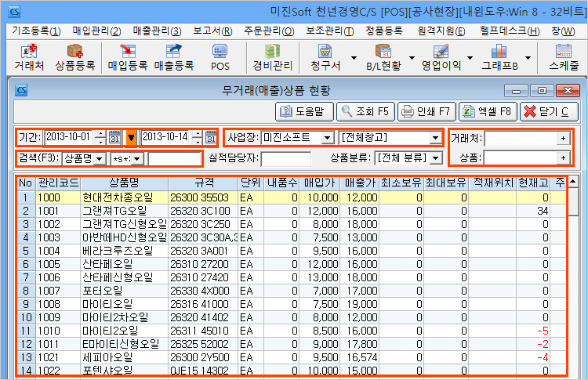Open the 매입관리(2) menu

click(x=96, y=31)
